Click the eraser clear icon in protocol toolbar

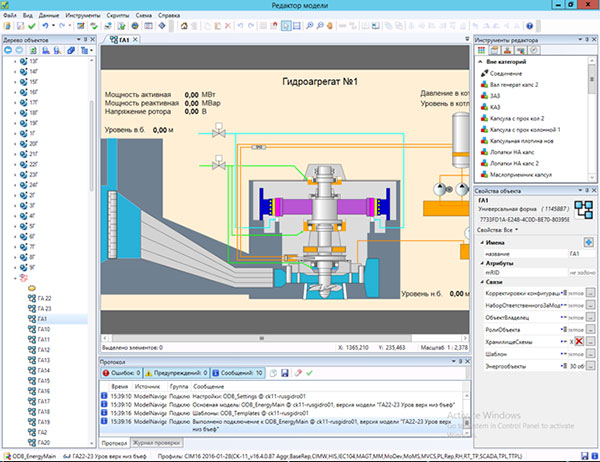pyautogui.click(x=298, y=373)
